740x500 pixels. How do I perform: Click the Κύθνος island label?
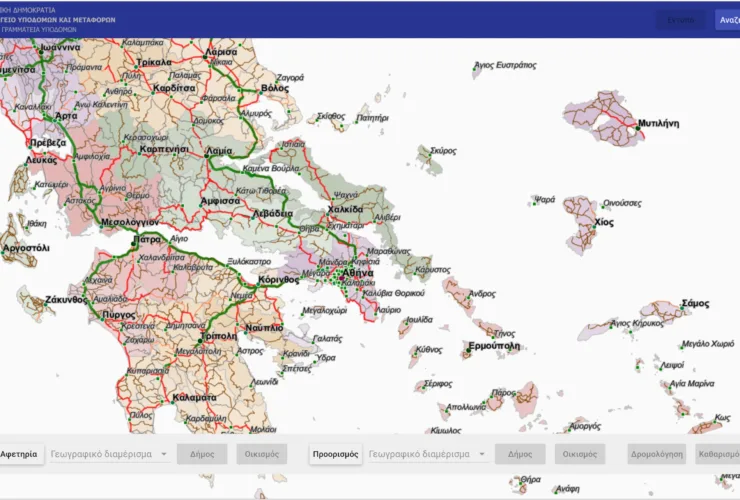coord(429,350)
